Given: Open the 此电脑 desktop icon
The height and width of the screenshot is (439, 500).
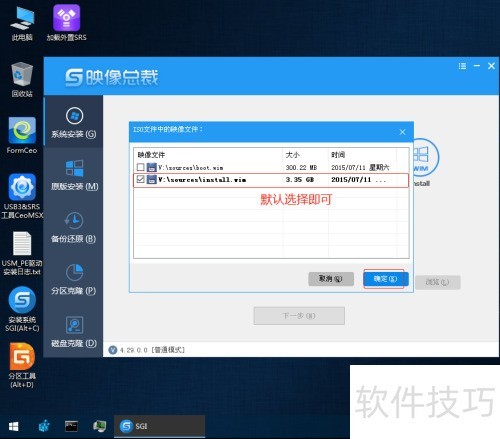Looking at the screenshot, I should tap(22, 23).
